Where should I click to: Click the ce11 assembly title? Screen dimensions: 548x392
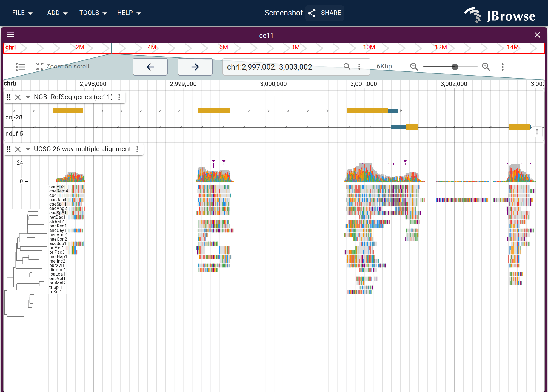(x=266, y=36)
